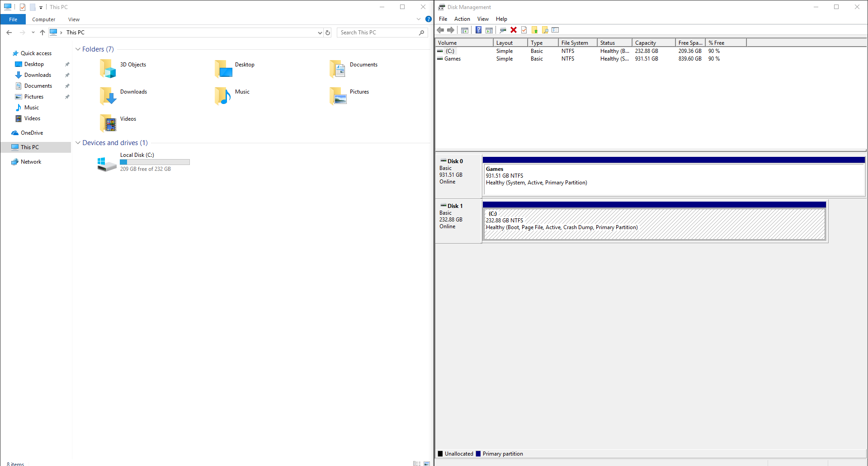Screen dimensions: 868x466
Task: Click the Local Disk (C:) usage bar
Action: point(155,162)
